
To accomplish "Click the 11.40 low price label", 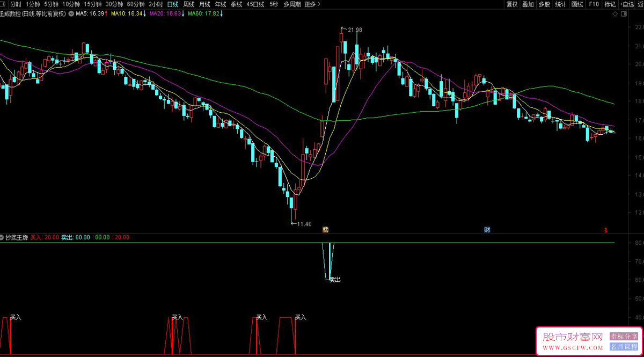I will click(304, 224).
